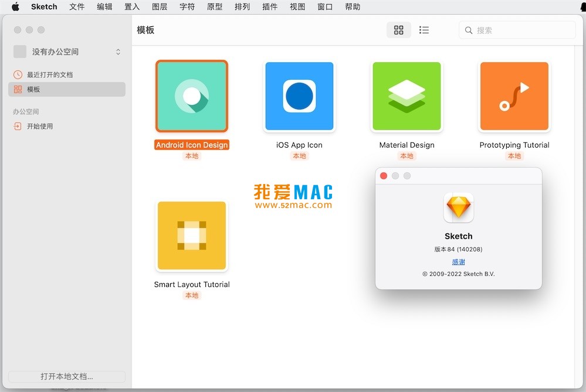This screenshot has width=586, height=392.
Task: Click the 打开本地文档 button
Action: pyautogui.click(x=66, y=376)
